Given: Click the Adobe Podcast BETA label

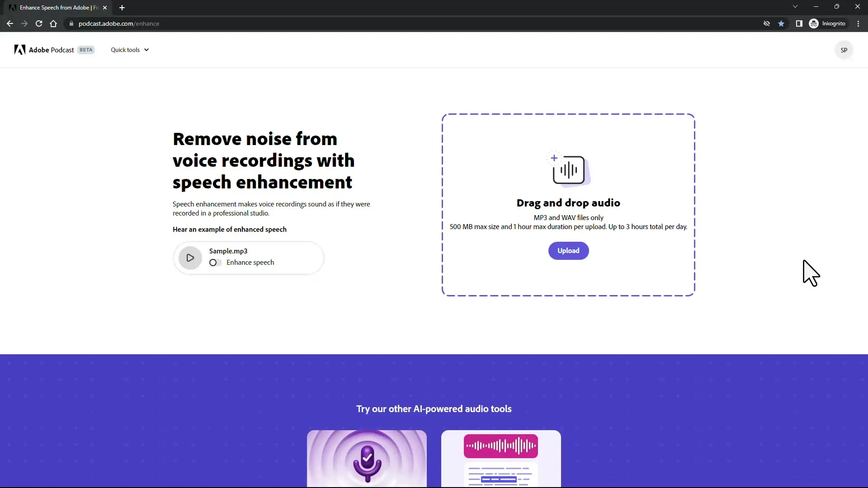Looking at the screenshot, I should [54, 49].
